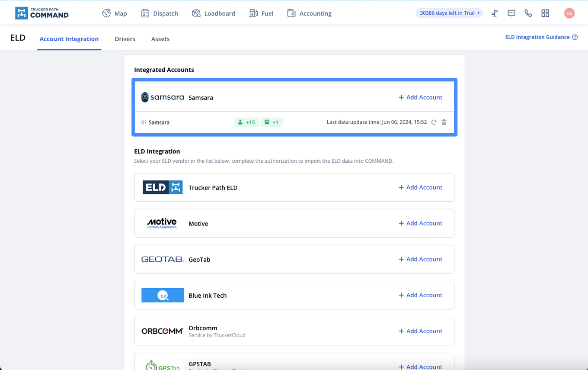Open the Dispatch menu
Image resolution: width=588 pixels, height=370 pixels.
click(160, 13)
